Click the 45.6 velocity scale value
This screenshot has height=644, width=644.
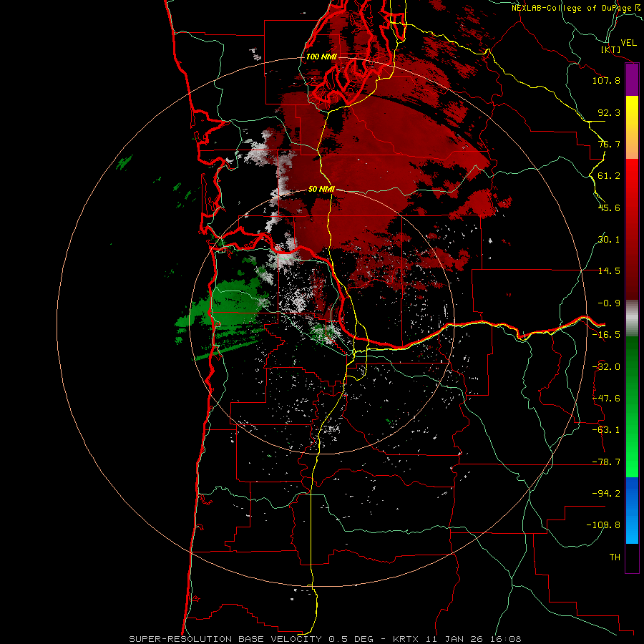[609, 208]
